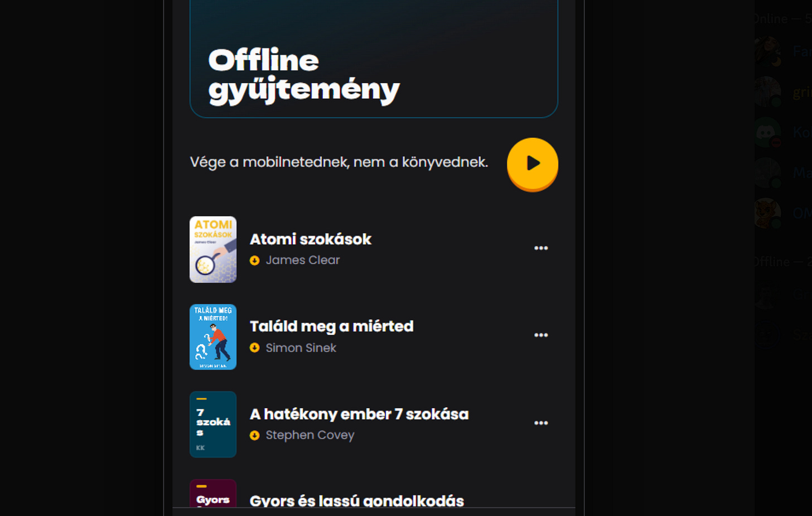Viewport: 812px width, 516px height.
Task: Open more options for A hatékony ember 7 szokása
Action: pyautogui.click(x=541, y=423)
